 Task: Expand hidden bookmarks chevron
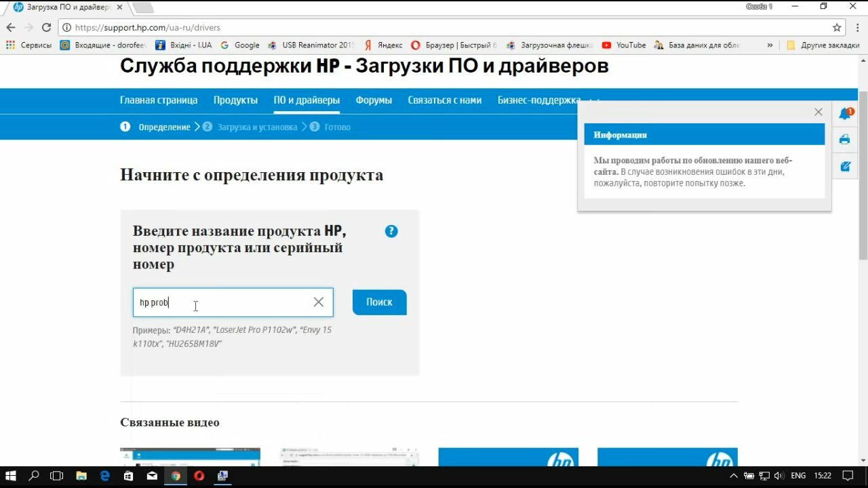[770, 45]
